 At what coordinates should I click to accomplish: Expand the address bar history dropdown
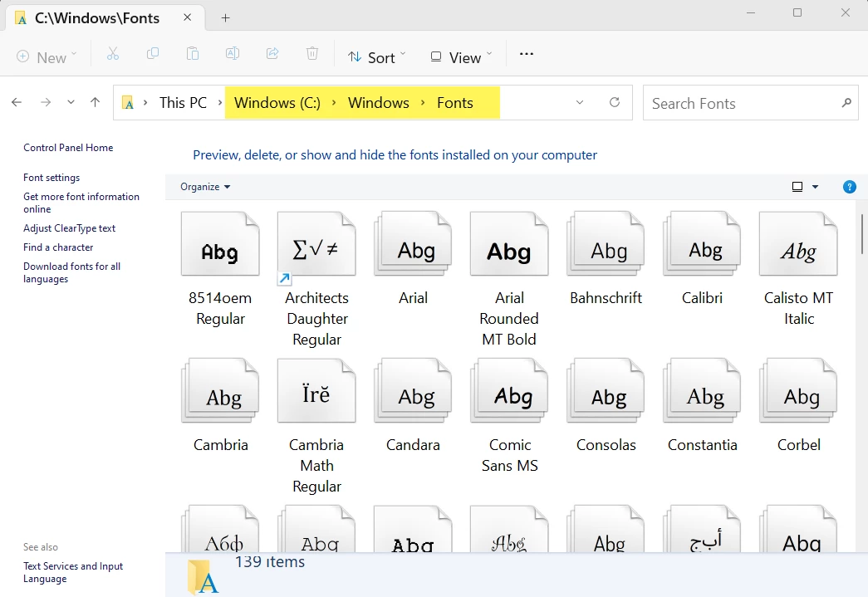580,102
